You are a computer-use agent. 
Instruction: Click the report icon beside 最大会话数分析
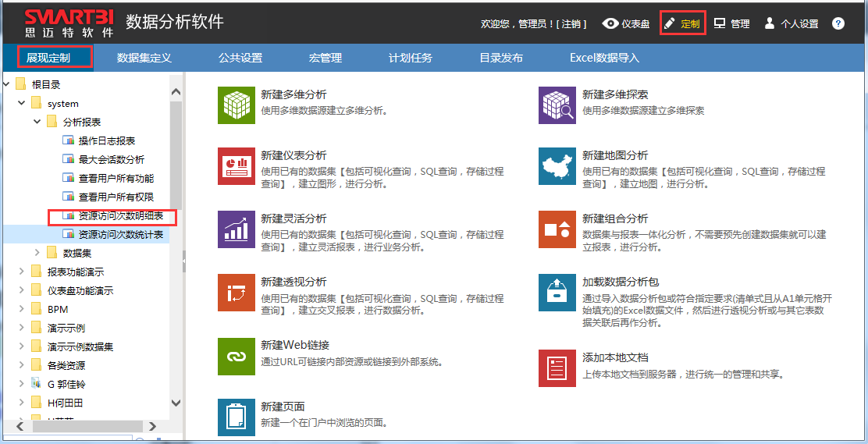(x=68, y=159)
